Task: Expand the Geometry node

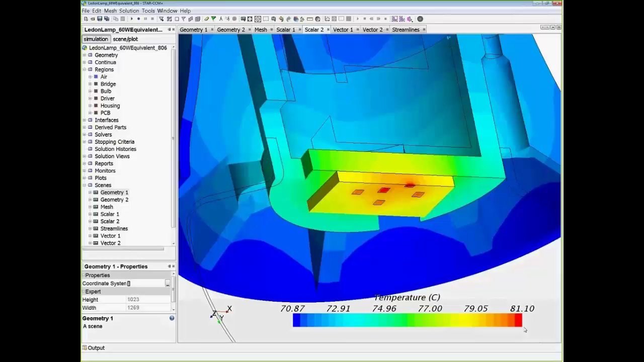Action: pyautogui.click(x=85, y=55)
